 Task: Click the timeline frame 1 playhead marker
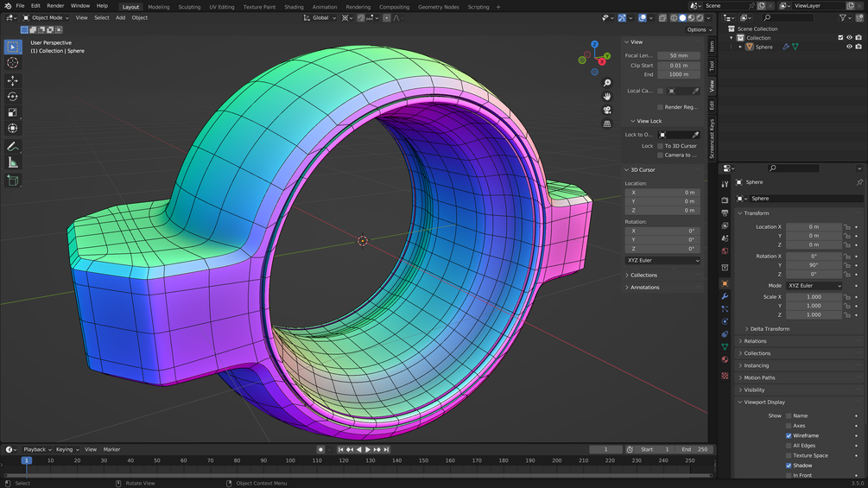coord(26,460)
